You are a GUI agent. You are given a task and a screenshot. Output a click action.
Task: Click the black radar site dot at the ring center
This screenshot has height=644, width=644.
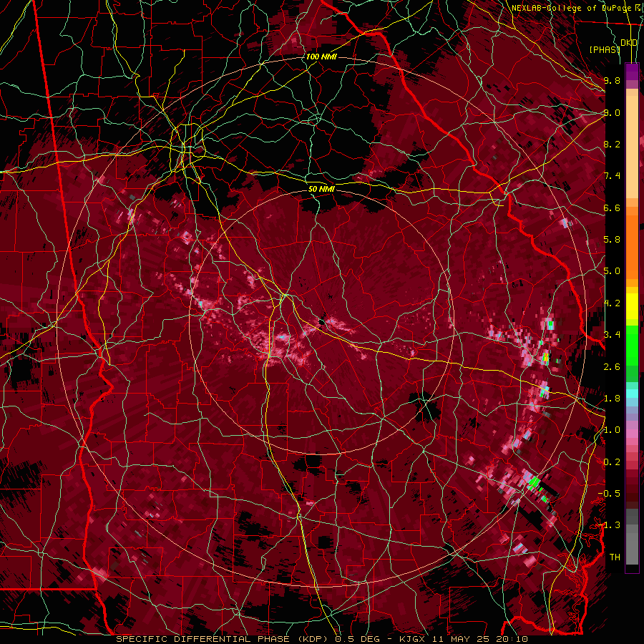coord(323,321)
